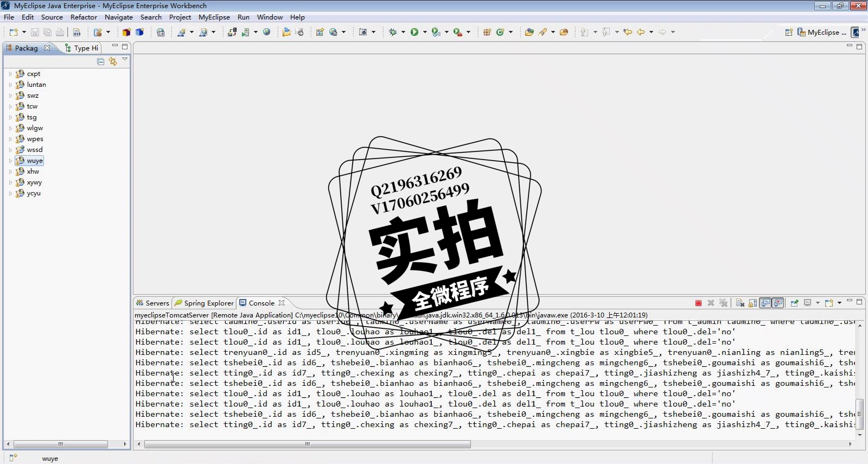
Task: Click the Open Perspective icon
Action: click(x=789, y=32)
